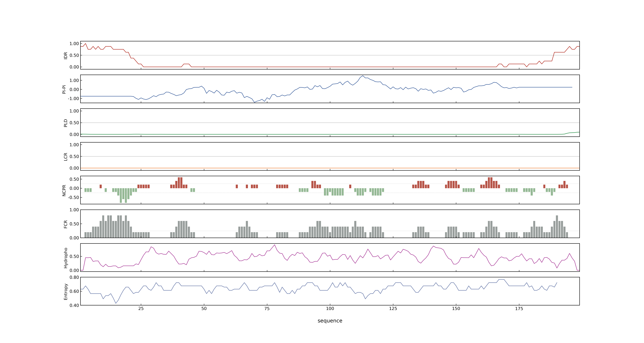Click the "IDR" y-axis label
This screenshot has height=343, width=644.
[66, 55]
